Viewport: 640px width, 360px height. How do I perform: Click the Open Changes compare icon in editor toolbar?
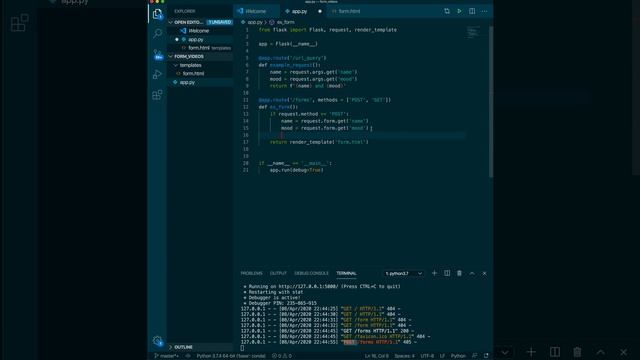click(x=447, y=11)
